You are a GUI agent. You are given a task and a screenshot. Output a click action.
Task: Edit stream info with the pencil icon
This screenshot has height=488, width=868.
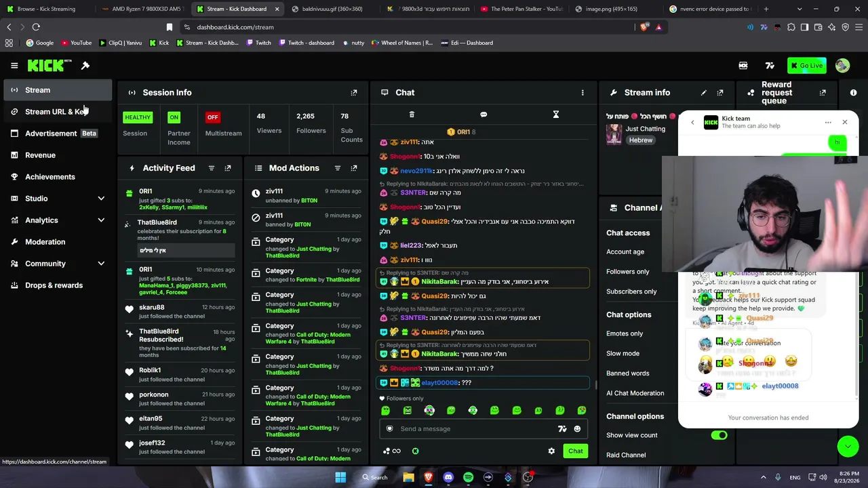[x=703, y=93]
